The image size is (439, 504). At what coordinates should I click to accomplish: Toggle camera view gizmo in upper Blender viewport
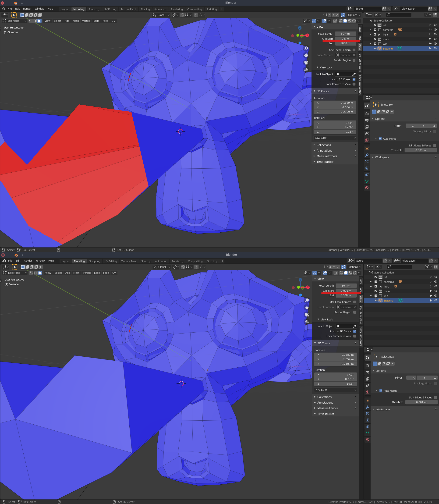point(306,63)
